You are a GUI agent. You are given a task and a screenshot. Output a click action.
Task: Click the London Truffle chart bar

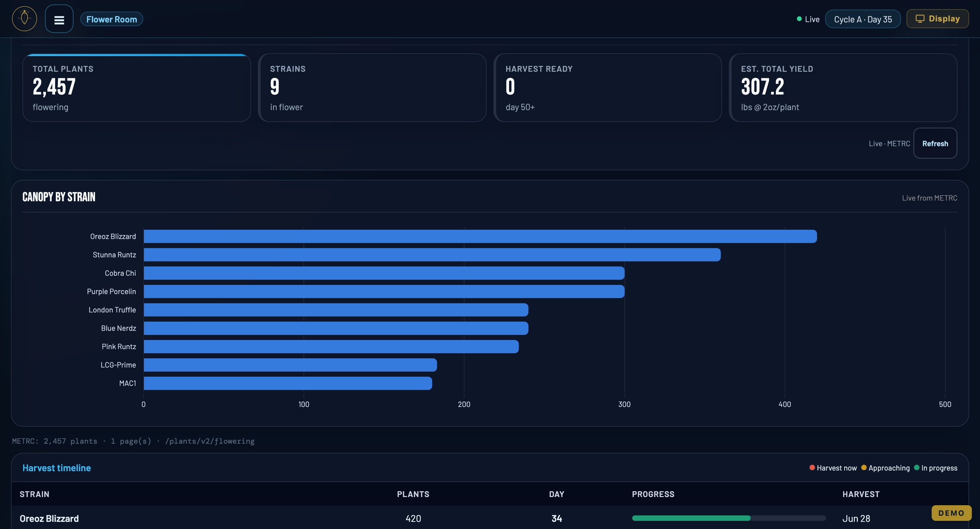[x=336, y=310]
